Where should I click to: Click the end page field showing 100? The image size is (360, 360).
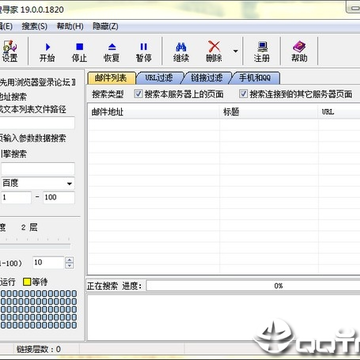59,197
